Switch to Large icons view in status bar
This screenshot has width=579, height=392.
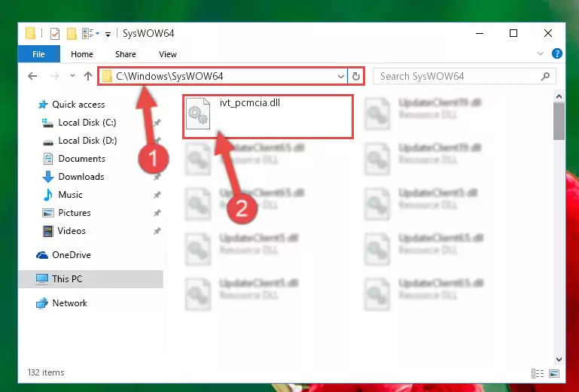554,373
